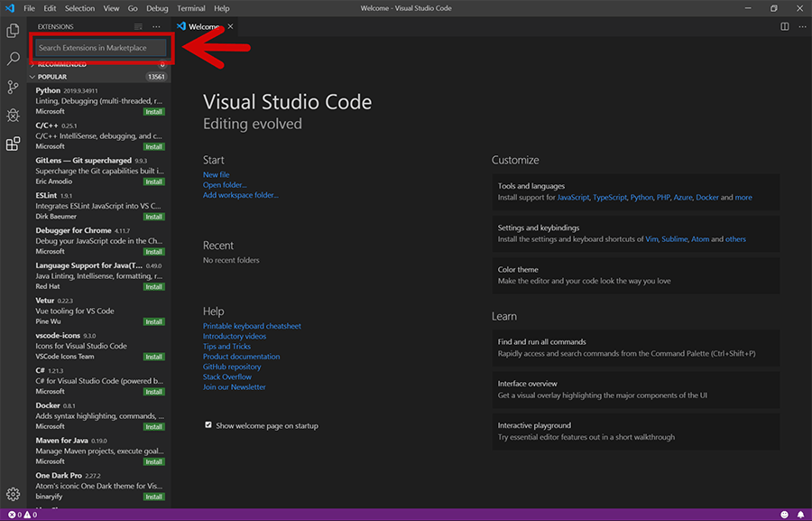The height and width of the screenshot is (521, 812).
Task: Open the Search view in activity bar
Action: pos(13,59)
